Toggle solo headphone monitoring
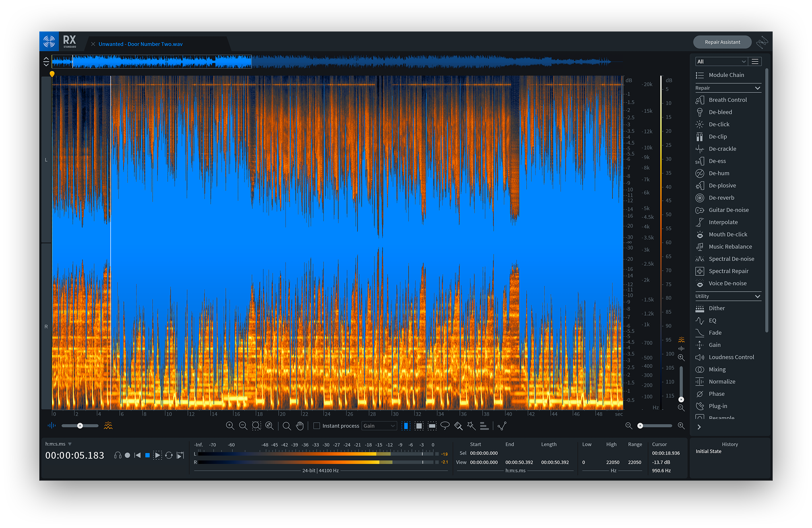 coord(118,455)
